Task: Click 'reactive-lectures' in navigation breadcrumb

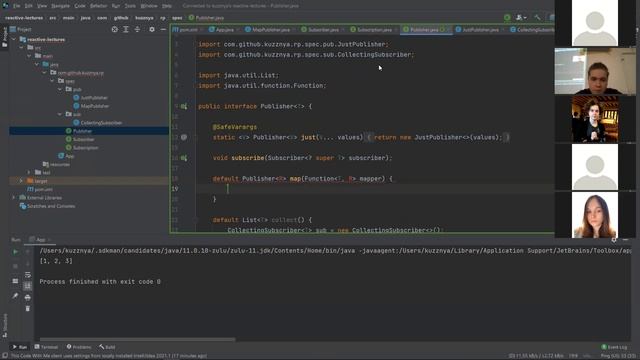Action: point(24,18)
